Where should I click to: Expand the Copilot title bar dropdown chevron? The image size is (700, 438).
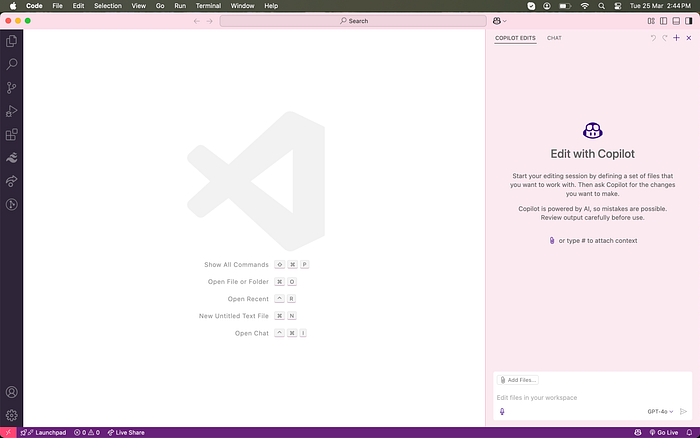pyautogui.click(x=504, y=21)
